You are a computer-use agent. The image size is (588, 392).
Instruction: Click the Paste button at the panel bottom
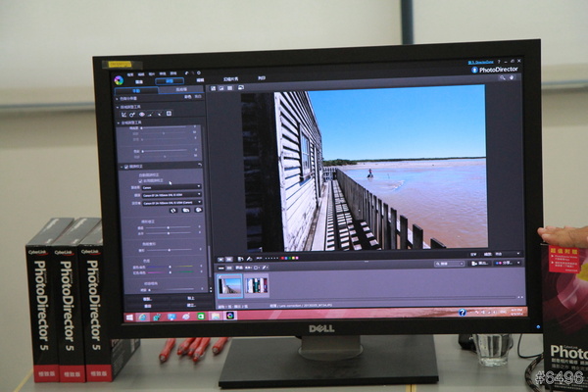[x=191, y=298]
